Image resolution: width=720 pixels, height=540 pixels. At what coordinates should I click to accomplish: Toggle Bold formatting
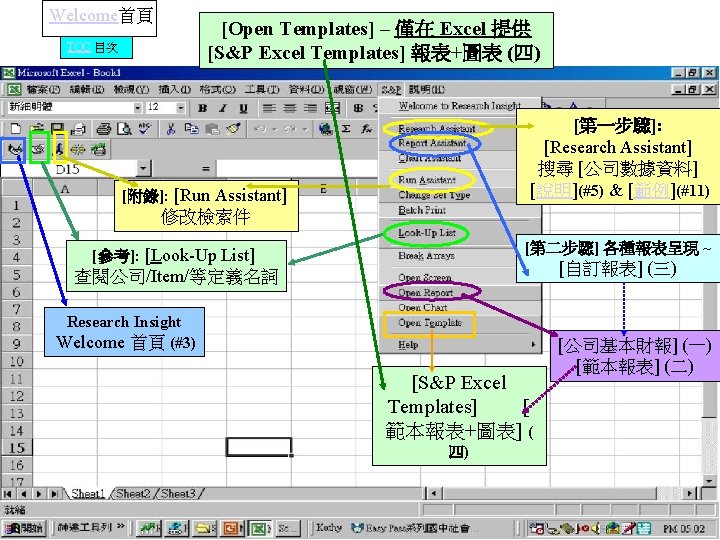tap(202, 108)
